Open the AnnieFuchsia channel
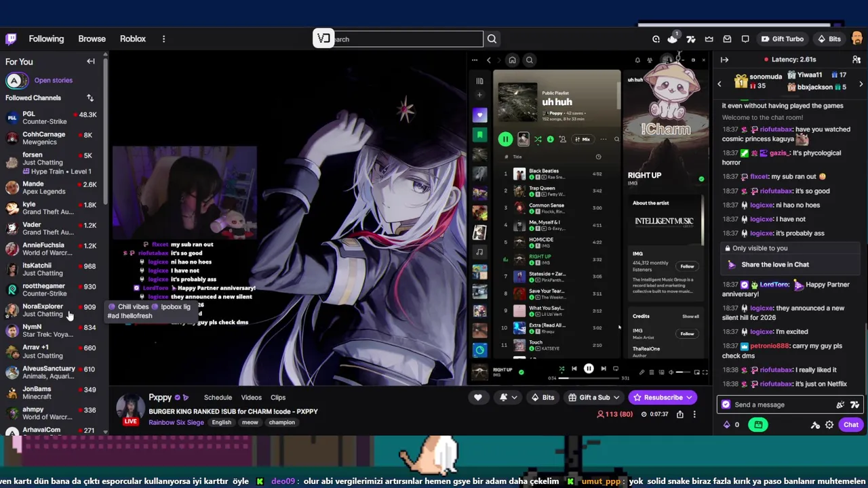The width and height of the screenshot is (868, 488). click(52, 249)
